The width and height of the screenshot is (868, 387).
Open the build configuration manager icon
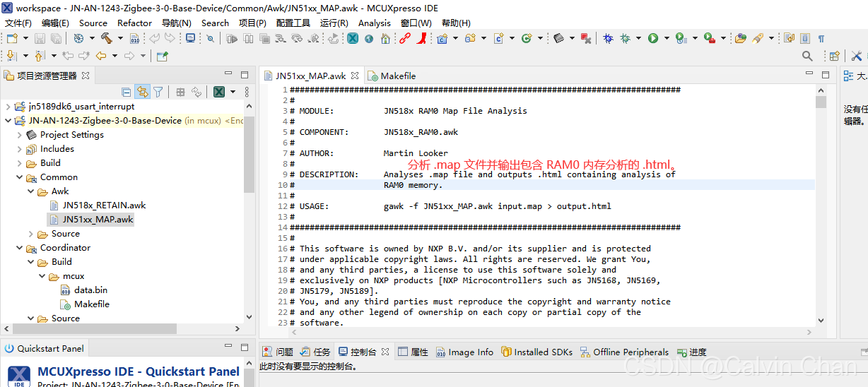click(x=78, y=38)
